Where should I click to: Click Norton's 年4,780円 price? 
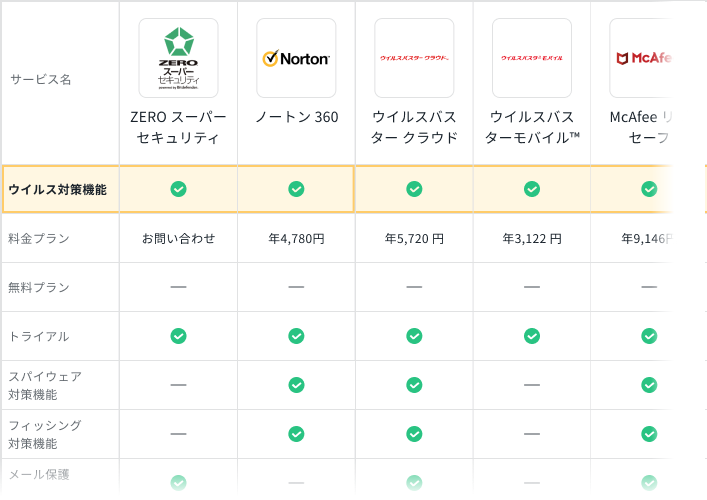[x=296, y=239]
